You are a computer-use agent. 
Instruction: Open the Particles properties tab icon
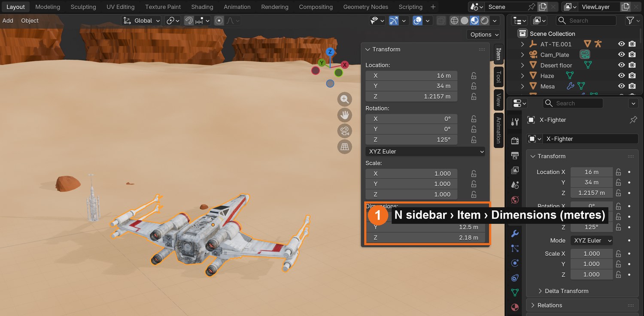pyautogui.click(x=515, y=248)
